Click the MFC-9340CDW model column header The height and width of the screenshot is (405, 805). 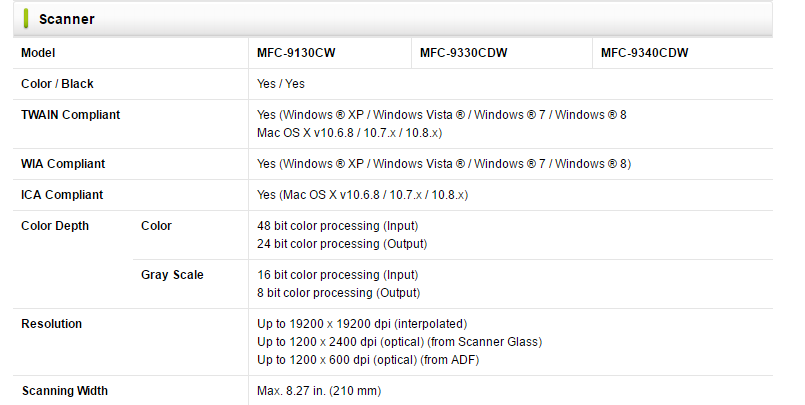[x=644, y=53]
